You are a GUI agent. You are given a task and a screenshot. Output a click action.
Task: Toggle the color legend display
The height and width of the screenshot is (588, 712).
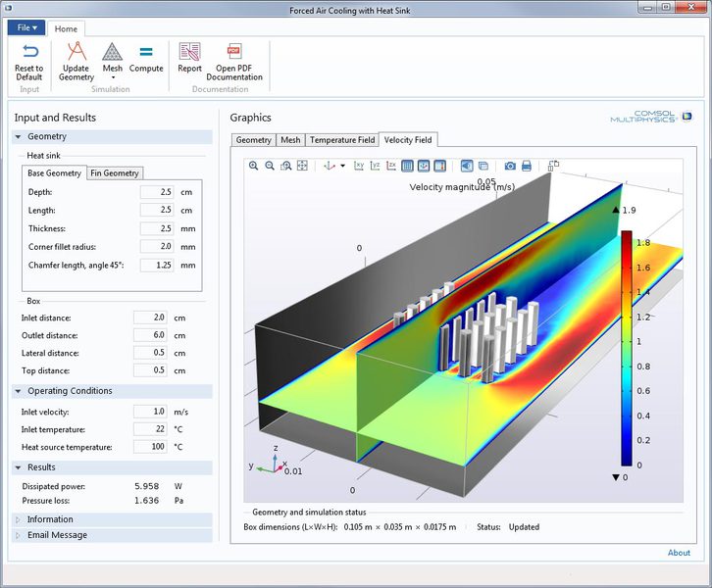[x=440, y=166]
